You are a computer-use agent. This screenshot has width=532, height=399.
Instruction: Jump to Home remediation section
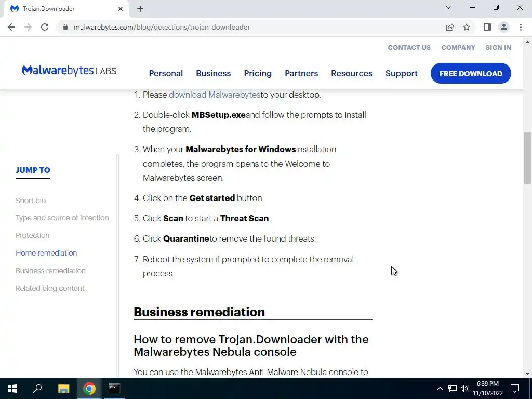(46, 253)
